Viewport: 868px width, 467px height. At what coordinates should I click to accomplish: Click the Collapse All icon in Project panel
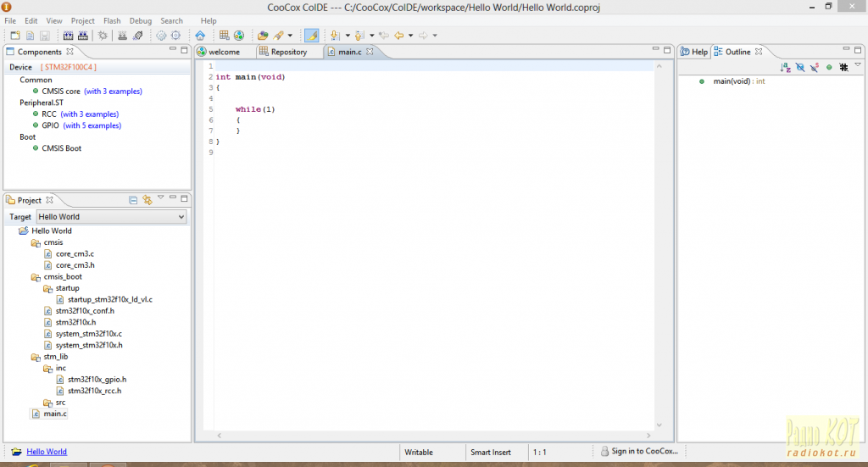pos(133,200)
